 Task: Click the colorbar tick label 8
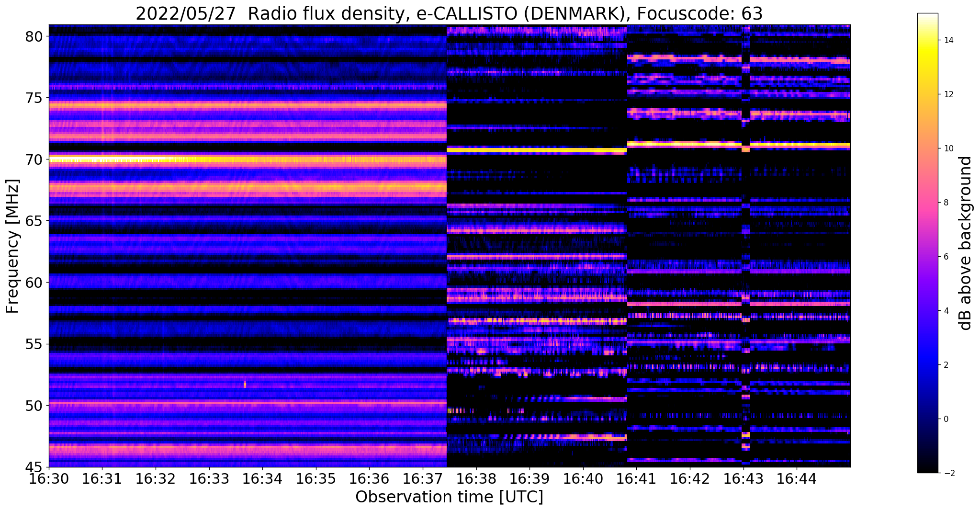pos(946,203)
